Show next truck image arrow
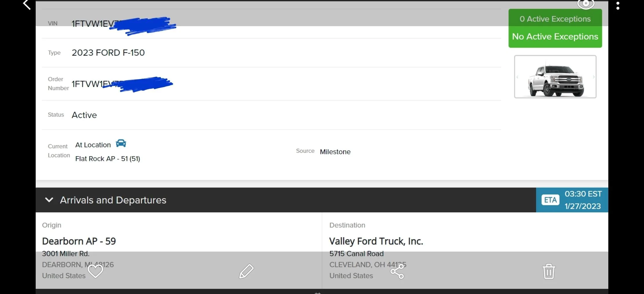 pyautogui.click(x=594, y=77)
